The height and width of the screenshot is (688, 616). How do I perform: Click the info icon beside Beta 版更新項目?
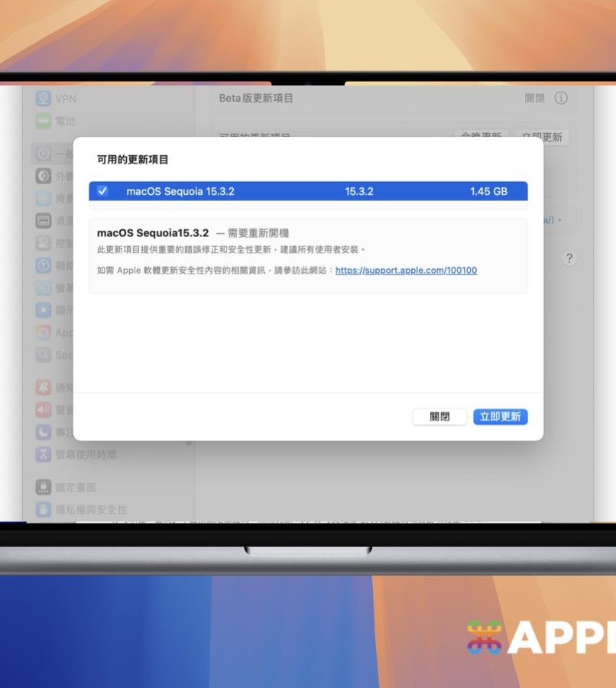pos(561,99)
